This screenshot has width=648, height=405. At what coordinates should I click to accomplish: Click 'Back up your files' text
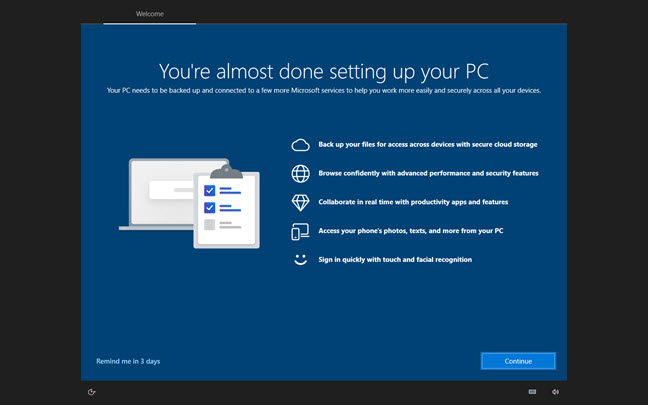pyautogui.click(x=428, y=144)
